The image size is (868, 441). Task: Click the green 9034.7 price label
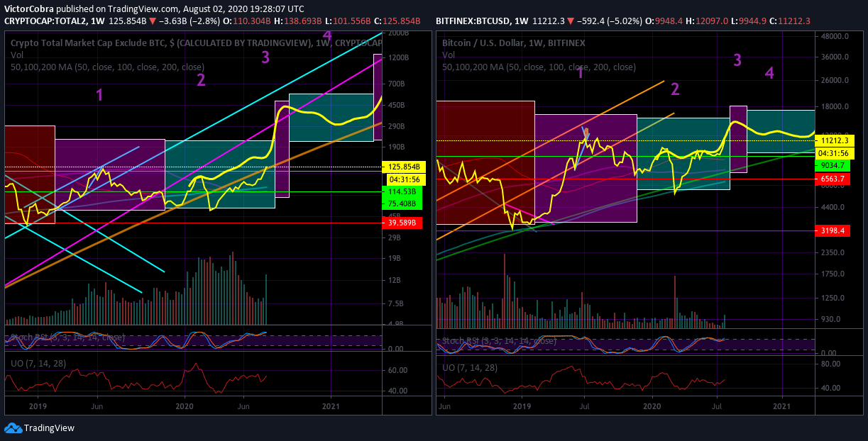tap(834, 164)
